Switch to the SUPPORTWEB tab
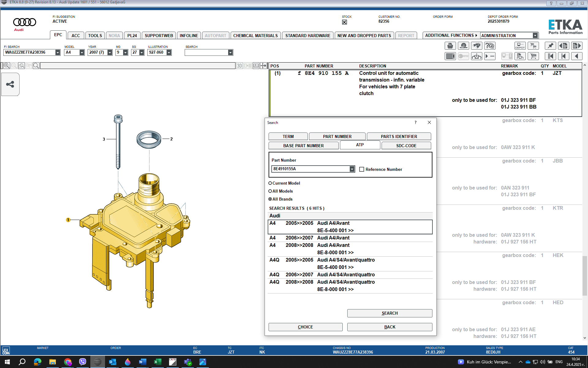The width and height of the screenshot is (588, 368). coord(159,36)
